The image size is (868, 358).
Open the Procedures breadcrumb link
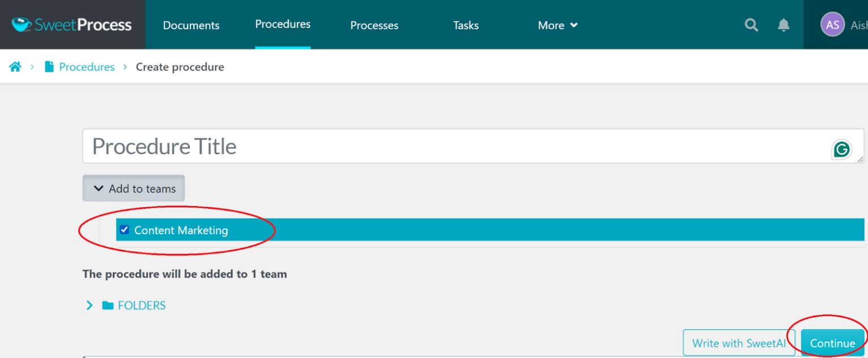[87, 67]
